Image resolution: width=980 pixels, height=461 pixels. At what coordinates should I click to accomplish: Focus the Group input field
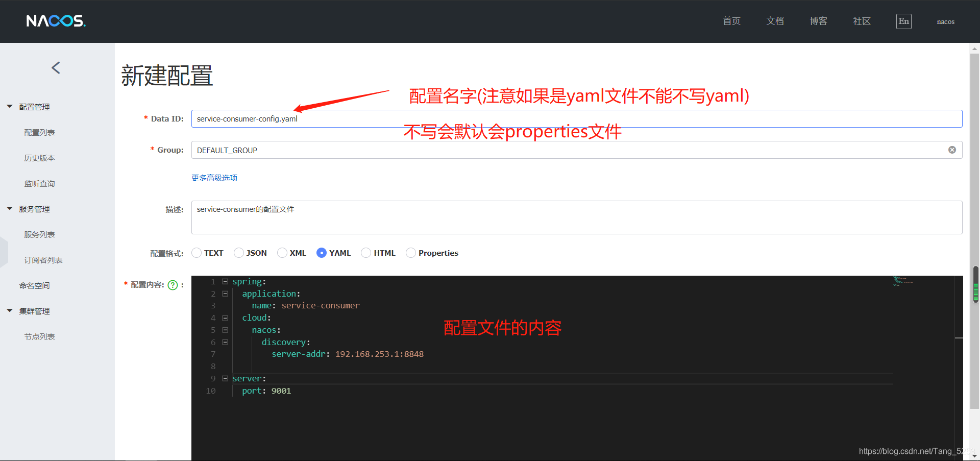tap(577, 150)
